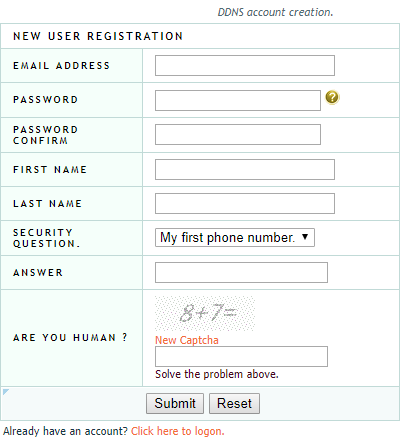Click the DDNS account creation caption
The width and height of the screenshot is (402, 446).
(x=275, y=12)
